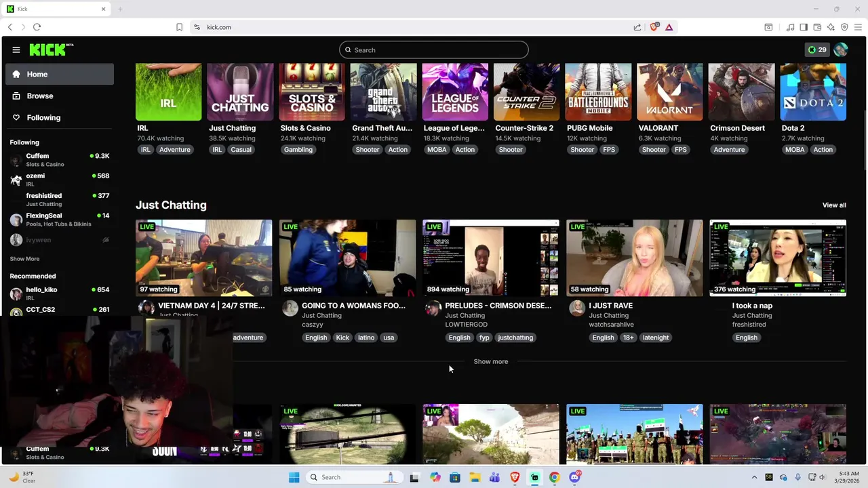Viewport: 868px width, 488px height.
Task: Open PUBG Mobile category card
Action: [x=598, y=91]
